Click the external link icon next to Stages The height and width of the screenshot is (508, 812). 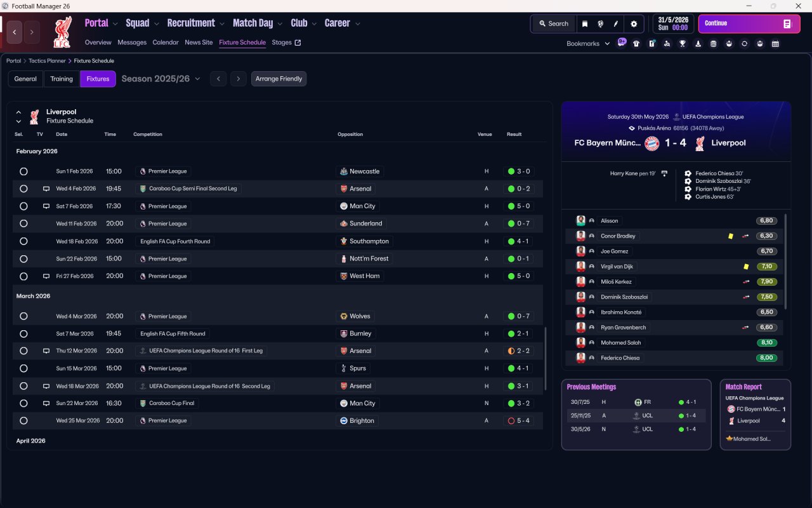(x=298, y=43)
